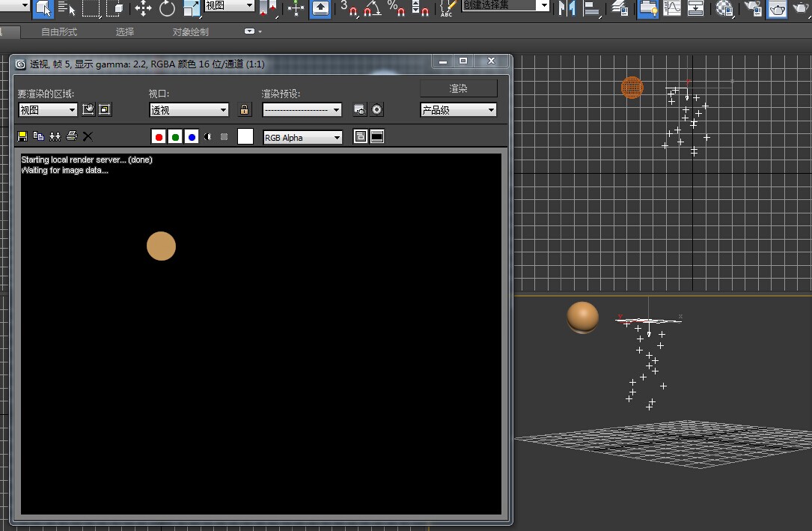Print the rendered image
The height and width of the screenshot is (531, 812).
[x=71, y=136]
